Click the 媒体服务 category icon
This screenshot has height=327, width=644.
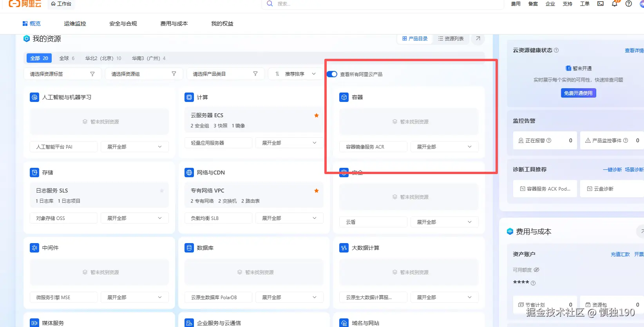click(34, 323)
